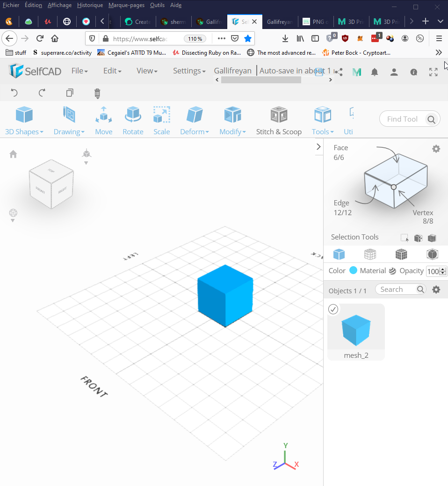Open the File menu
448x486 pixels.
point(79,71)
